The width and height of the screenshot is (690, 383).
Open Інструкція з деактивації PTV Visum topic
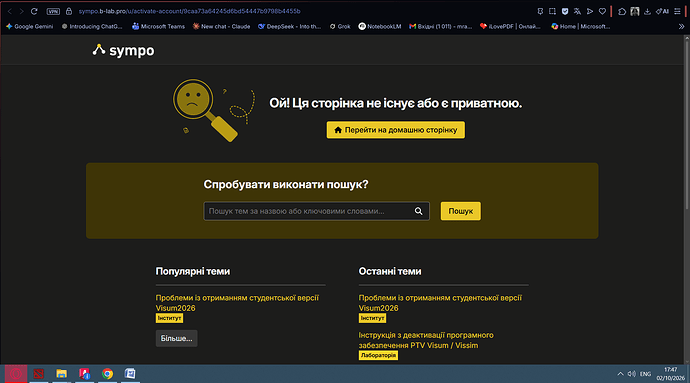426,340
